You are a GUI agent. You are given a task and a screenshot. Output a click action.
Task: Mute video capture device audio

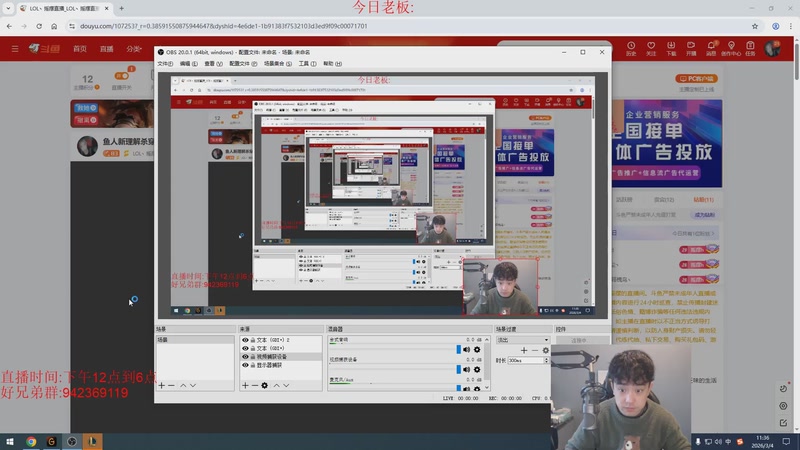(466, 369)
